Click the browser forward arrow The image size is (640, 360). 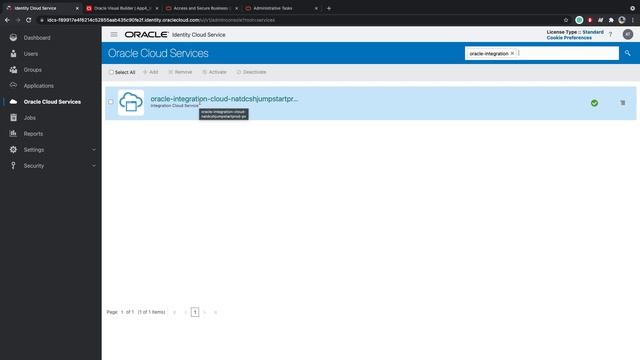(x=18, y=20)
